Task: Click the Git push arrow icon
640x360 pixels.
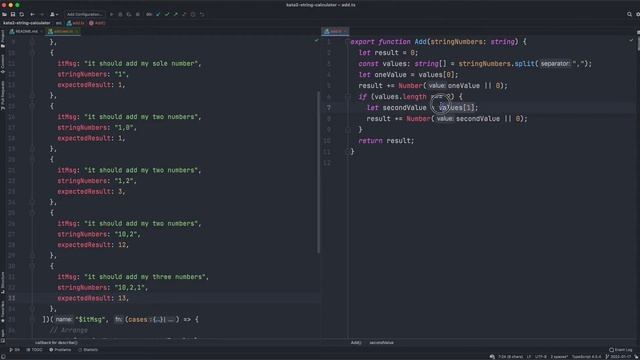Action: tap(176, 14)
